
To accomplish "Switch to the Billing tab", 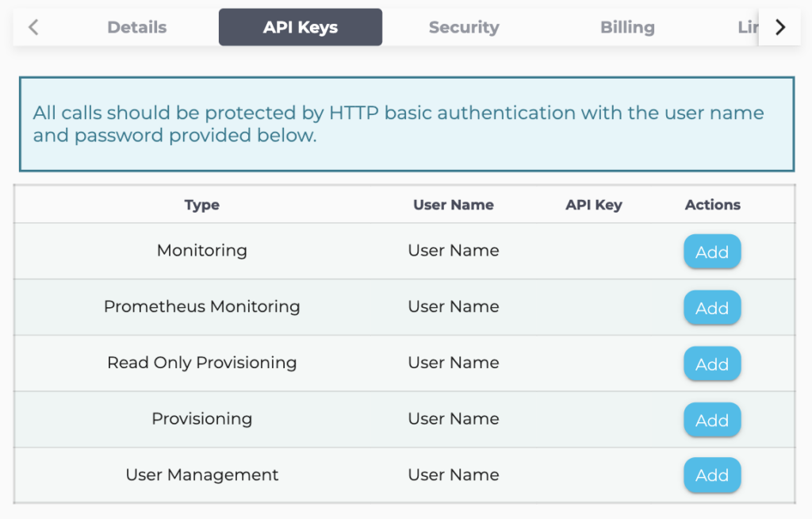I will (x=627, y=26).
